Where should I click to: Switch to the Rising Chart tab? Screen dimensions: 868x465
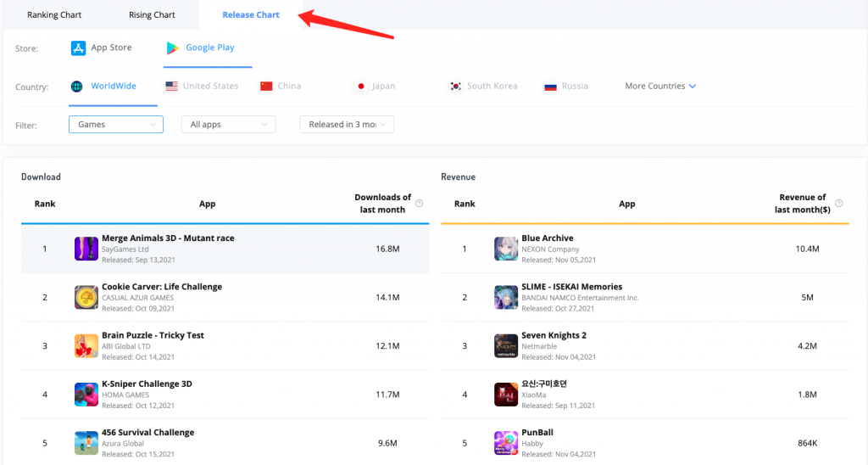coord(152,15)
